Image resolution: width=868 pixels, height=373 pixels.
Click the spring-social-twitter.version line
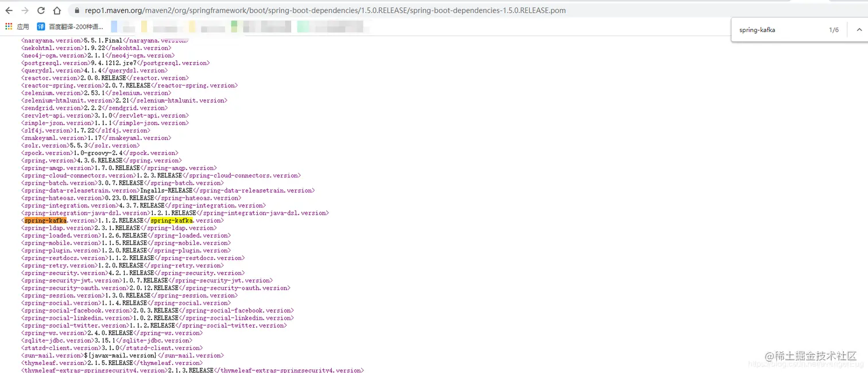[153, 325]
